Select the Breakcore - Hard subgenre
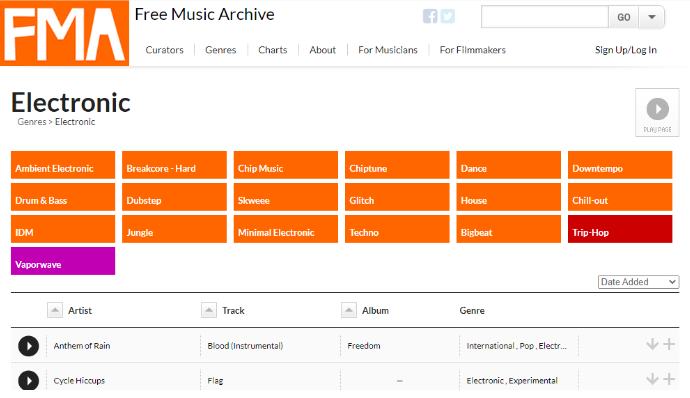 pyautogui.click(x=174, y=165)
